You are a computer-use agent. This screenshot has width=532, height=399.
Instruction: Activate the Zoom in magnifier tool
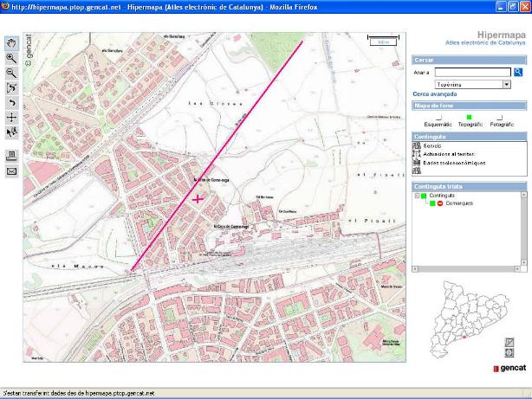coord(11,57)
